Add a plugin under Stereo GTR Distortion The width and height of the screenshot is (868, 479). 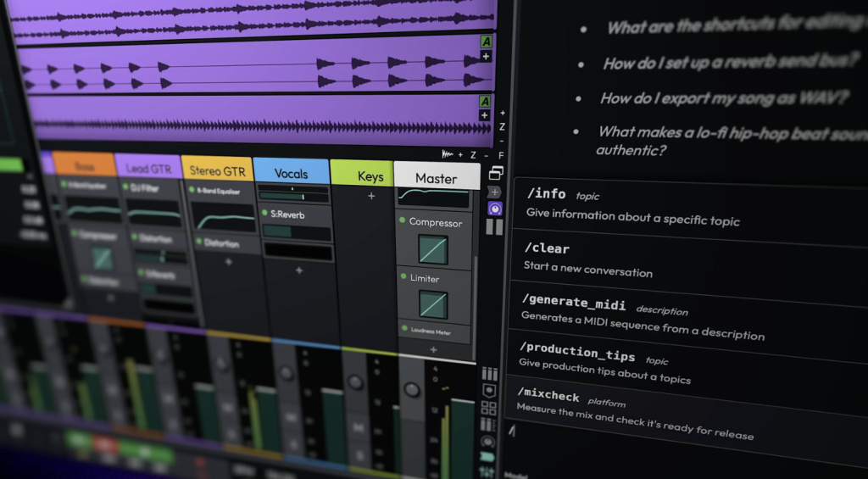tap(229, 261)
